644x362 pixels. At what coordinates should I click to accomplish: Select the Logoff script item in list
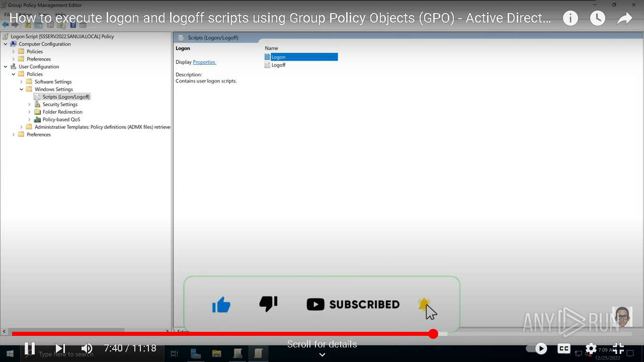[278, 65]
